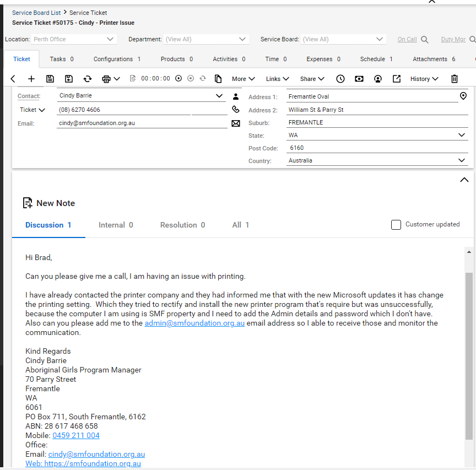
Task: Click admin@smfoundation.org.au link in note
Action: click(x=194, y=323)
